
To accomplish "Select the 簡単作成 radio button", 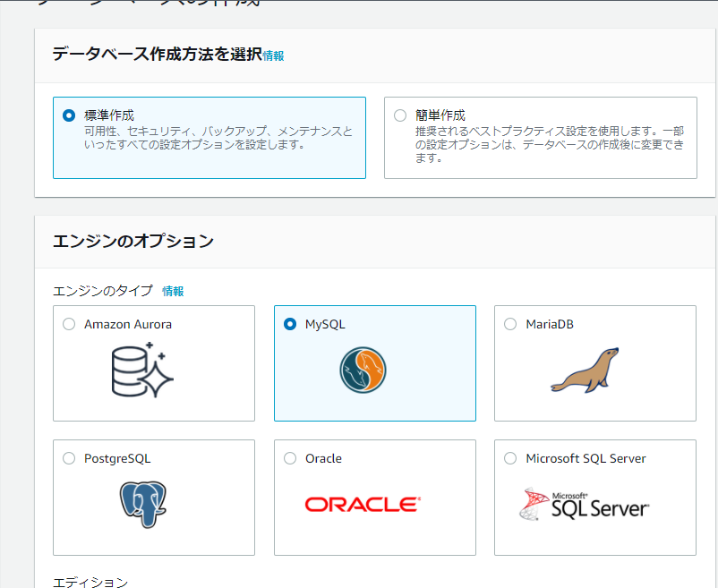I will [400, 115].
